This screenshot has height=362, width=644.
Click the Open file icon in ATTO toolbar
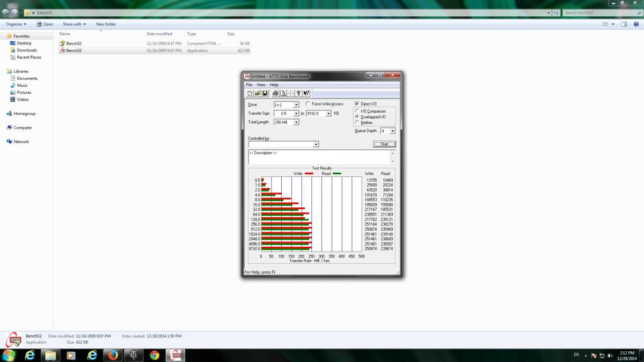(x=257, y=93)
